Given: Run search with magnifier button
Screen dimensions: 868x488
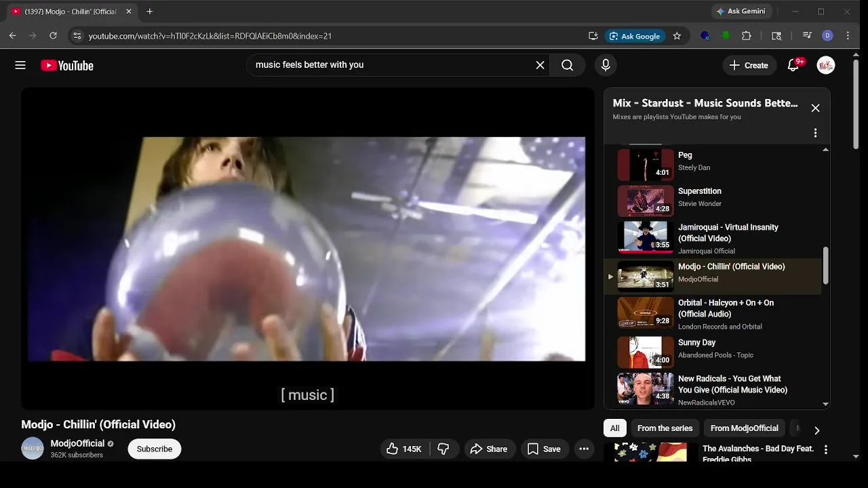Looking at the screenshot, I should click(x=568, y=65).
